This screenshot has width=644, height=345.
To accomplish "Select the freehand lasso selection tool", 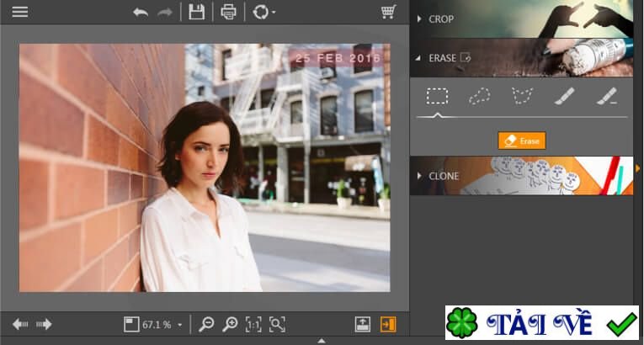I will click(479, 96).
